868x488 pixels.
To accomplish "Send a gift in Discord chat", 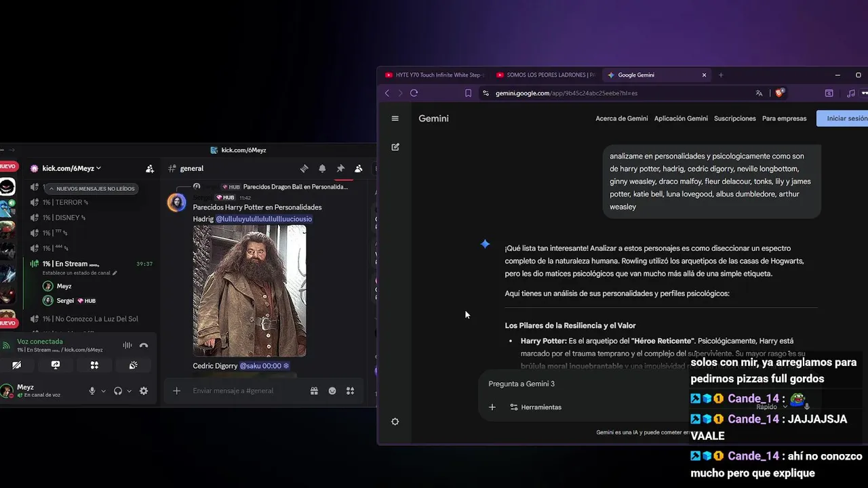I will [314, 391].
